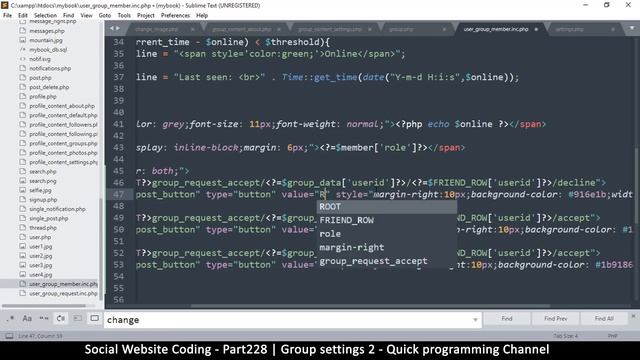Image resolution: width=640 pixels, height=360 pixels.
Task: Toggle highlight matches option
Action: (94, 318)
